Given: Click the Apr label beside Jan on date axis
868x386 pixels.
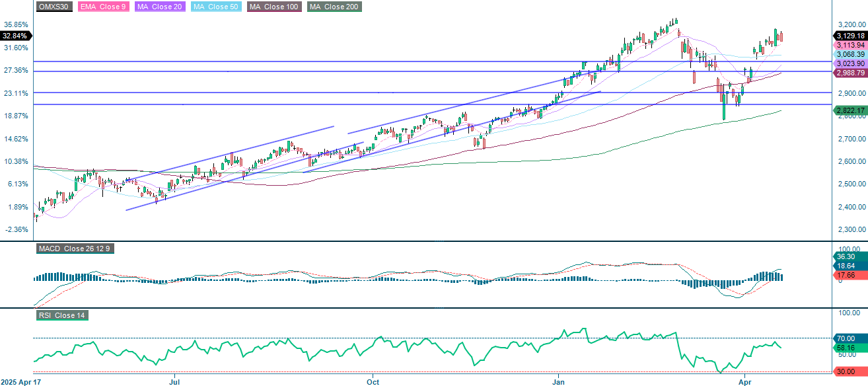Looking at the screenshot, I should click(x=746, y=382).
